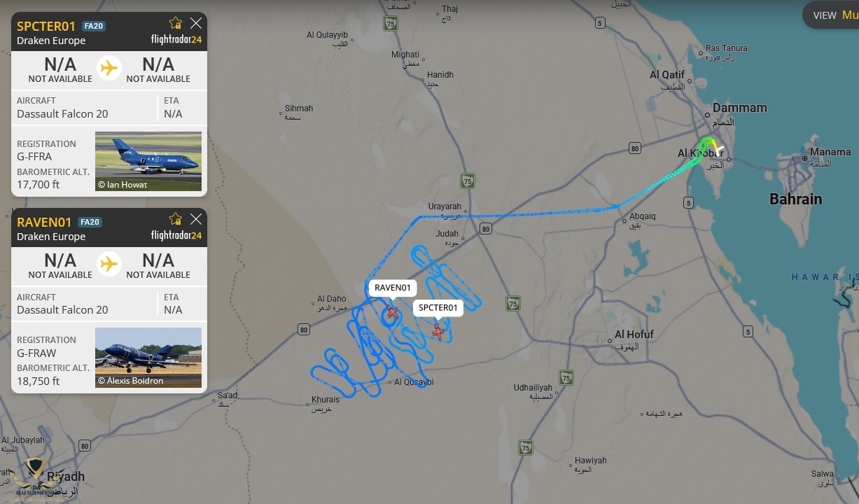Open the G-FFRA aircraft photo

point(148,161)
